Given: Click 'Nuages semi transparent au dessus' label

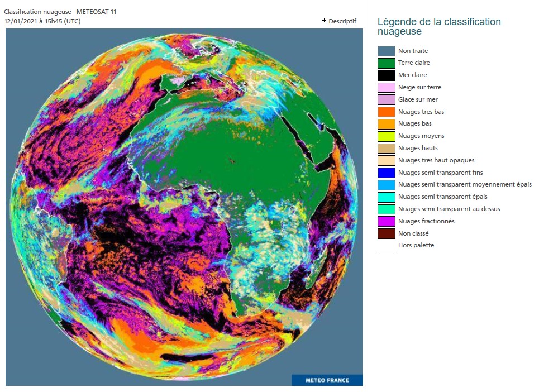Looking at the screenshot, I should [x=449, y=209].
